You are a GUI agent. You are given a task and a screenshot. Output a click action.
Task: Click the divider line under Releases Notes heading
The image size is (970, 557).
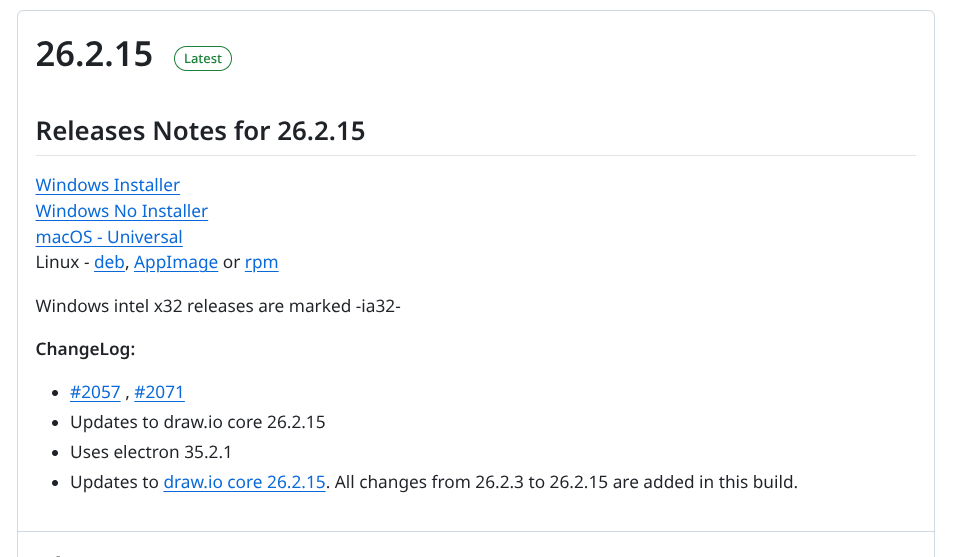476,155
